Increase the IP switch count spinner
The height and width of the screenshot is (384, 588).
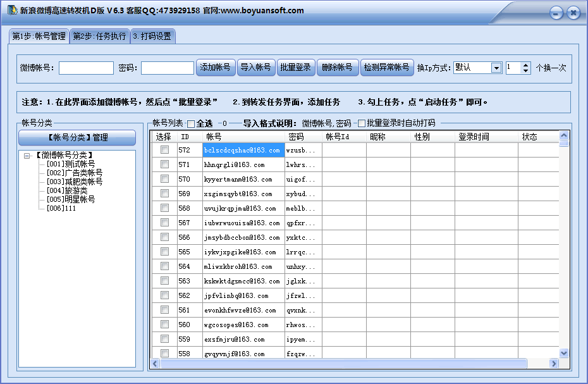[x=526, y=65]
